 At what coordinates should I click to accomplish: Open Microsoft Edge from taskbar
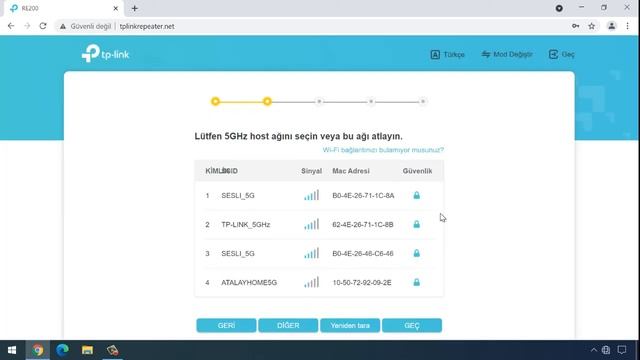point(62,350)
